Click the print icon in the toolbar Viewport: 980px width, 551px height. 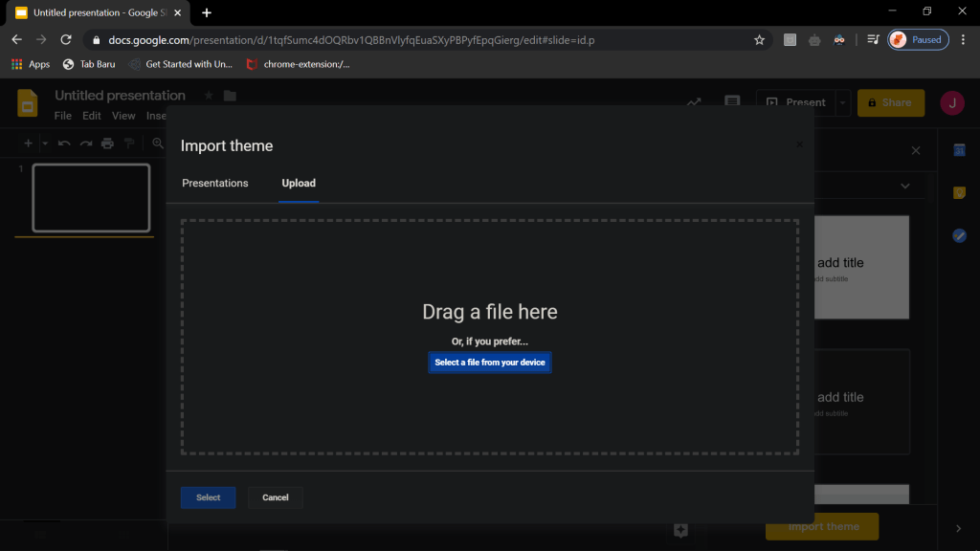click(107, 143)
